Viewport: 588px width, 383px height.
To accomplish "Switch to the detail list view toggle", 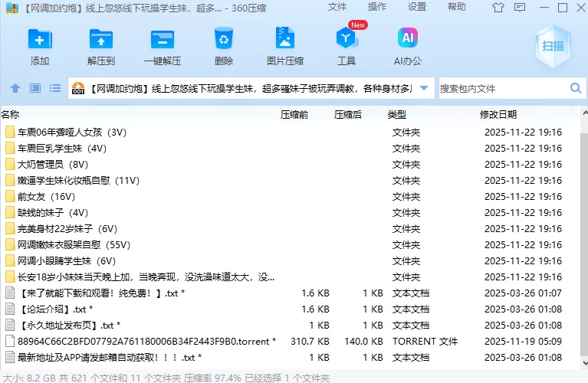I will point(54,89).
